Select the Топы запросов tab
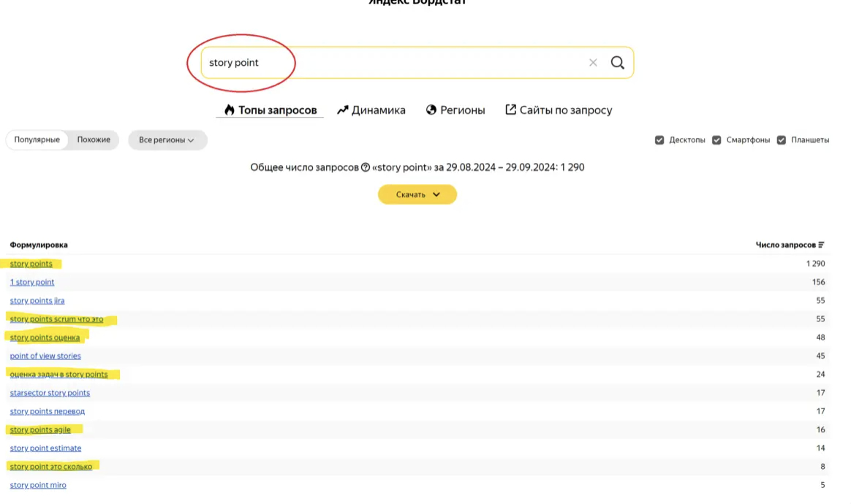This screenshot has width=851, height=504. (270, 110)
